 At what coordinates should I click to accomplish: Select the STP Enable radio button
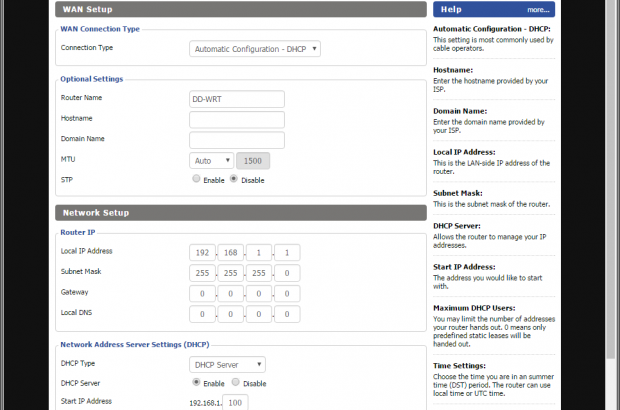[196, 180]
